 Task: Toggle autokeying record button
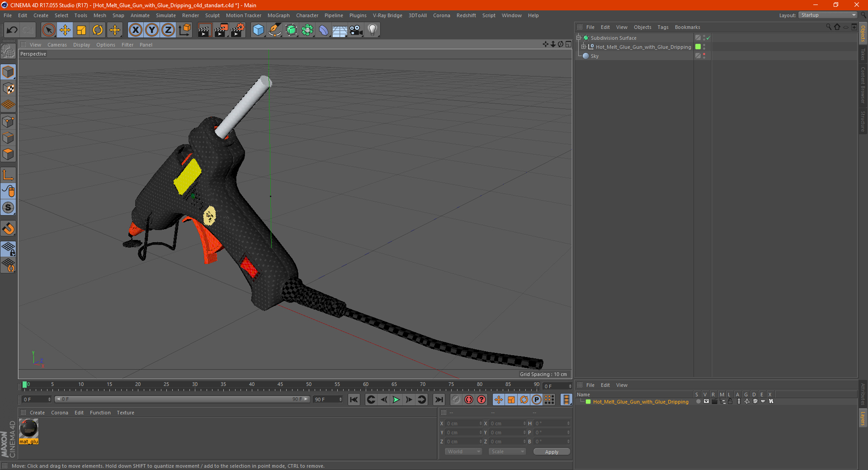[x=469, y=399]
